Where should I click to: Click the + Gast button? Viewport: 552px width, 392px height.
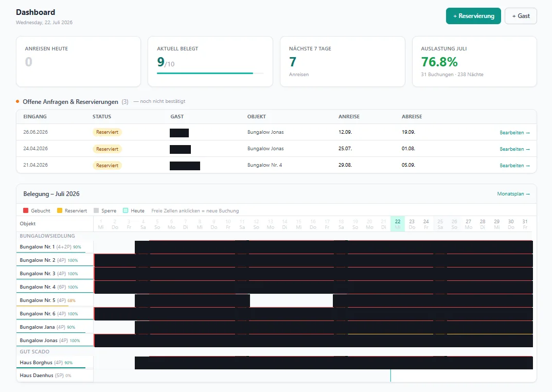[x=521, y=16]
